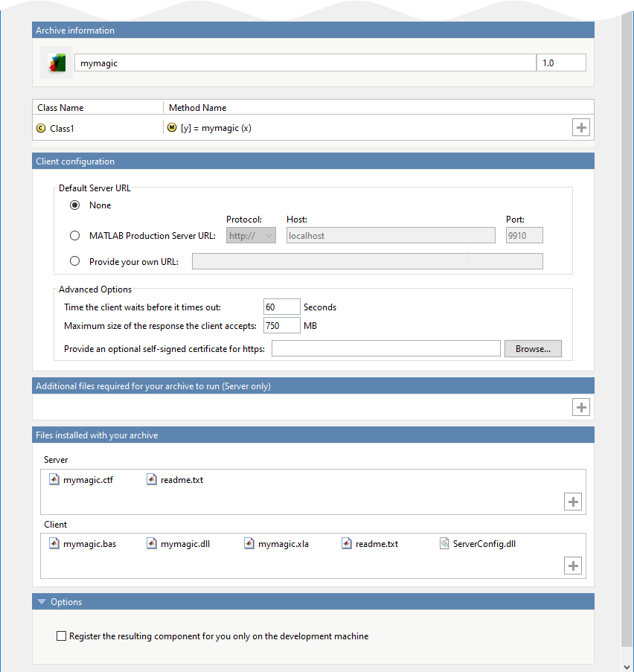Viewport: 634px width, 672px height.
Task: Collapse the Options section
Action: click(42, 601)
